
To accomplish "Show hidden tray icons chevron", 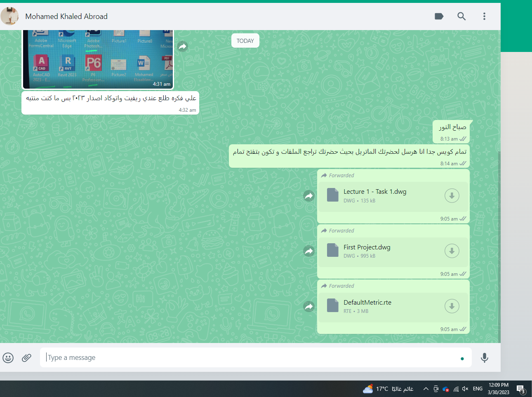I will click(x=426, y=389).
